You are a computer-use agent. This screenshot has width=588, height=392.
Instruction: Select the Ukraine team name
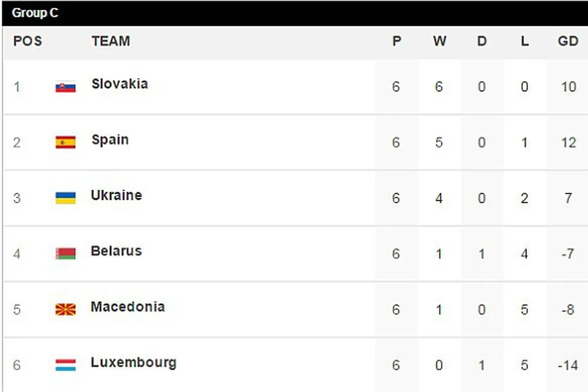pyautogui.click(x=116, y=195)
